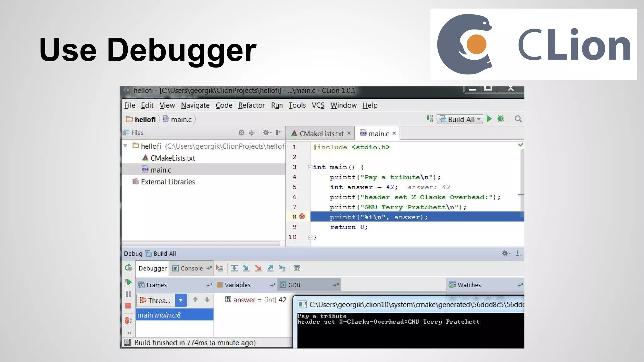Open the Refactor menu

pyautogui.click(x=251, y=105)
